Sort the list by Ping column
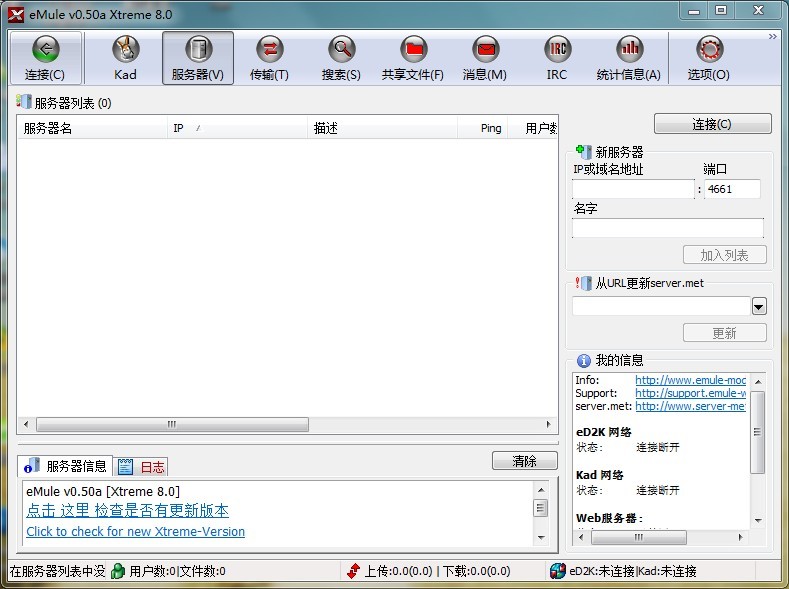 coord(483,128)
